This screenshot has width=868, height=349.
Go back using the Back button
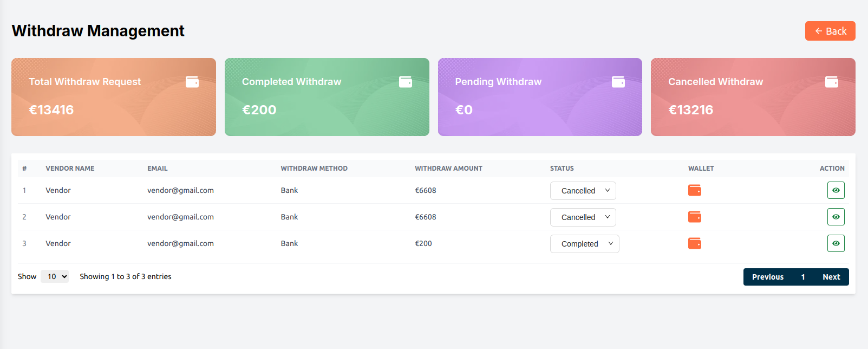coord(830,31)
